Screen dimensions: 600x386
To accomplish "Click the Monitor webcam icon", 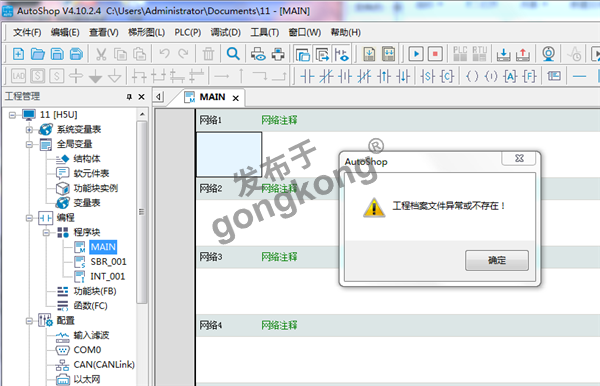I will 548,54.
